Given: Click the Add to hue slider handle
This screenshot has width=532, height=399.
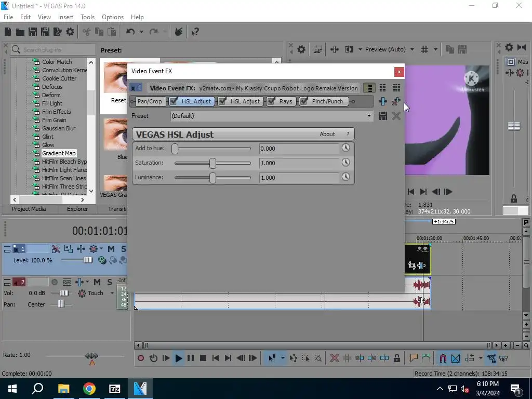Looking at the screenshot, I should [175, 149].
